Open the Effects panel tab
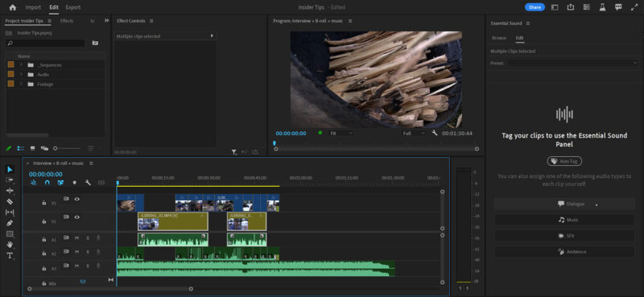This screenshot has height=297, width=644. (67, 21)
